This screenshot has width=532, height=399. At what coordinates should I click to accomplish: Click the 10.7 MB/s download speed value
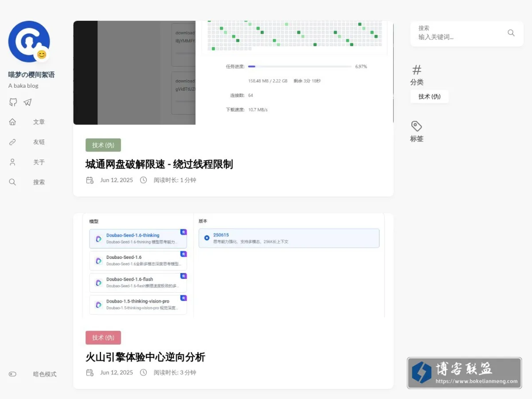(258, 110)
